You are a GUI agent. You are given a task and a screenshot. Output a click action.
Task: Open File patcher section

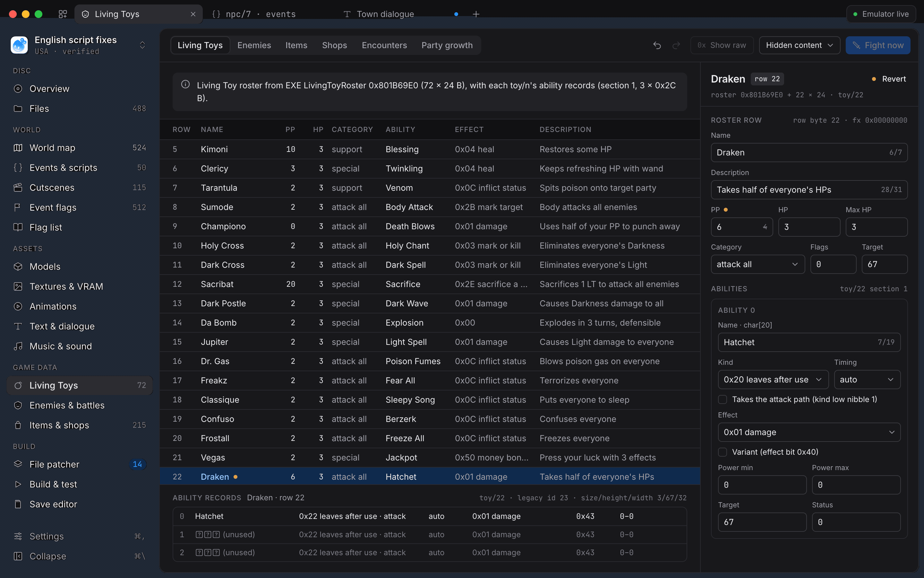(80, 464)
